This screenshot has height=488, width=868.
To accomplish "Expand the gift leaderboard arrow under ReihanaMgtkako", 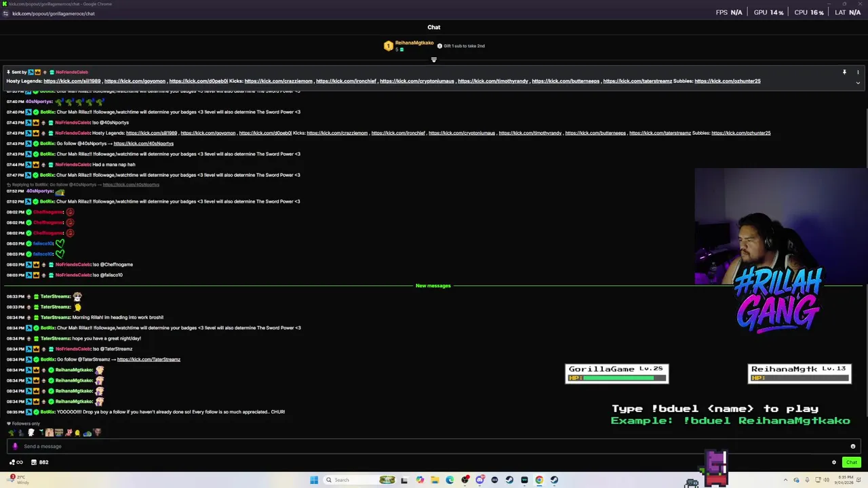I will [x=434, y=60].
